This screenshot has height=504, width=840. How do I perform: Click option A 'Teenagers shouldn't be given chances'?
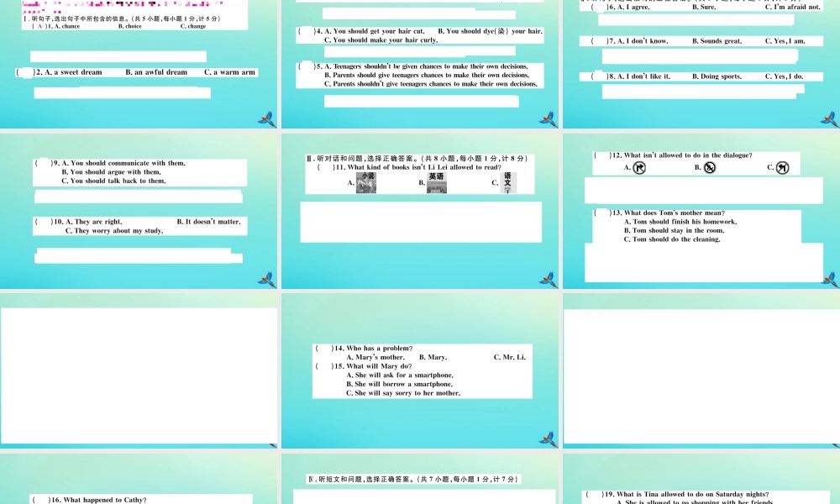tap(426, 66)
